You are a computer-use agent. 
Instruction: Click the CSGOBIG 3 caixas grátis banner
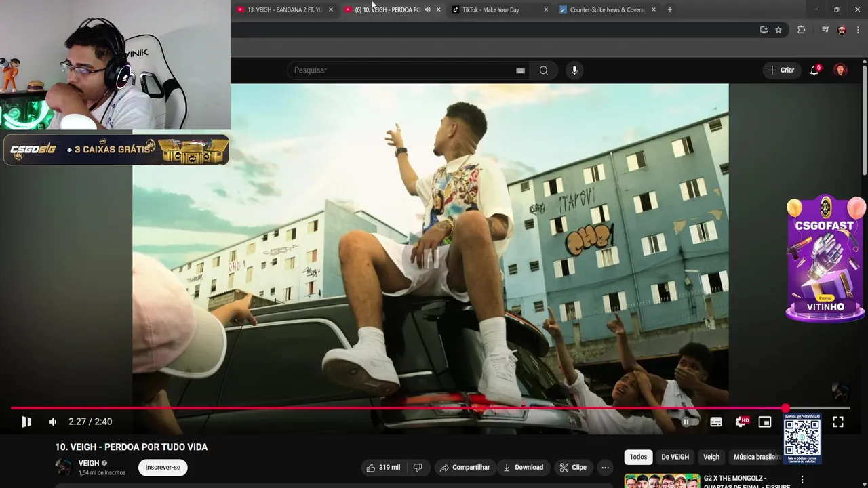pyautogui.click(x=116, y=150)
